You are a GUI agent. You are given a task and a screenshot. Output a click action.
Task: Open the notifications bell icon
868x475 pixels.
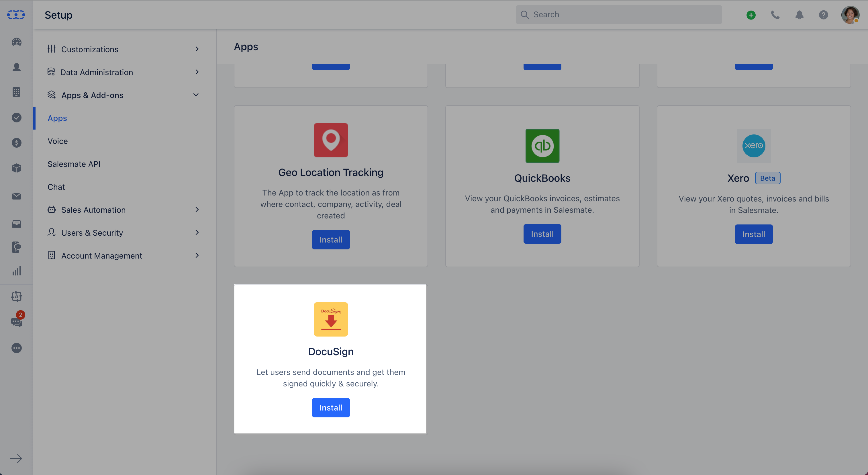coord(799,15)
